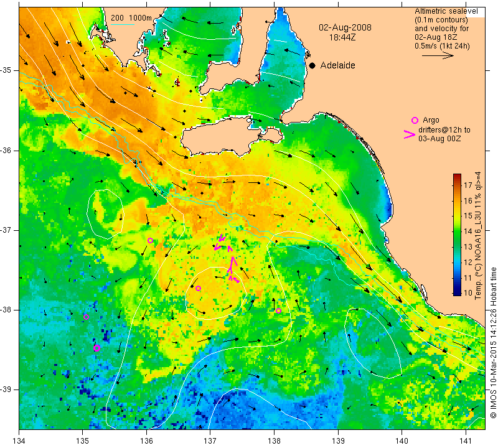
Task: Click the longitude axis label 139
Action: (x=338, y=441)
